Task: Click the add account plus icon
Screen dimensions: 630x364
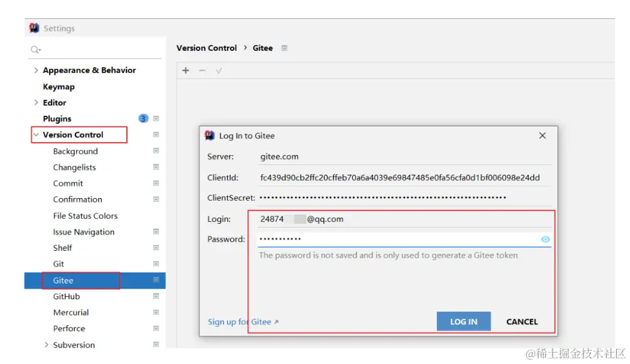Action: pos(185,70)
